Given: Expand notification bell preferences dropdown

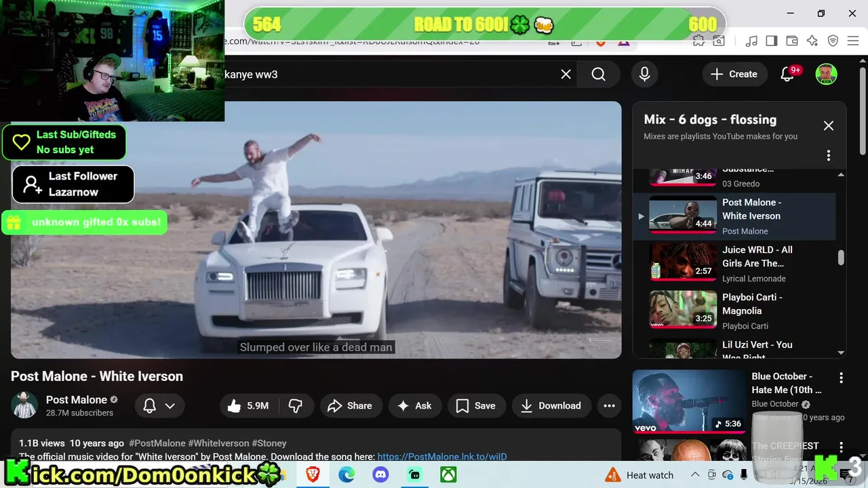Looking at the screenshot, I should [170, 406].
